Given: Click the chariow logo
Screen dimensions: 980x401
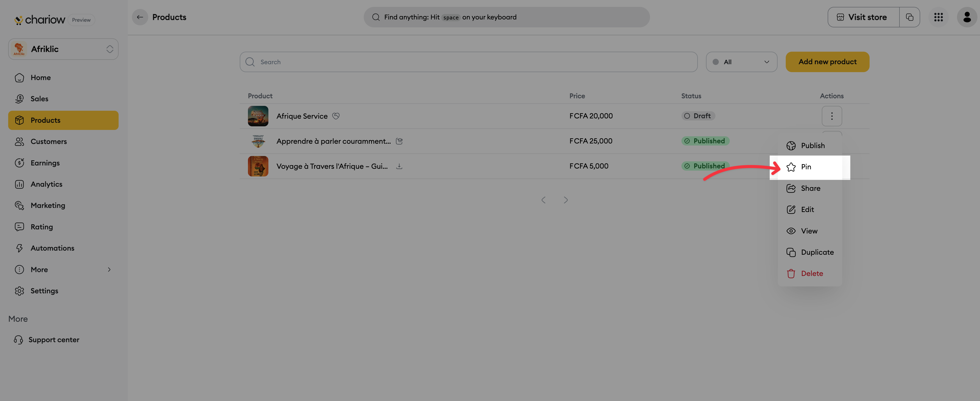Looking at the screenshot, I should point(40,20).
